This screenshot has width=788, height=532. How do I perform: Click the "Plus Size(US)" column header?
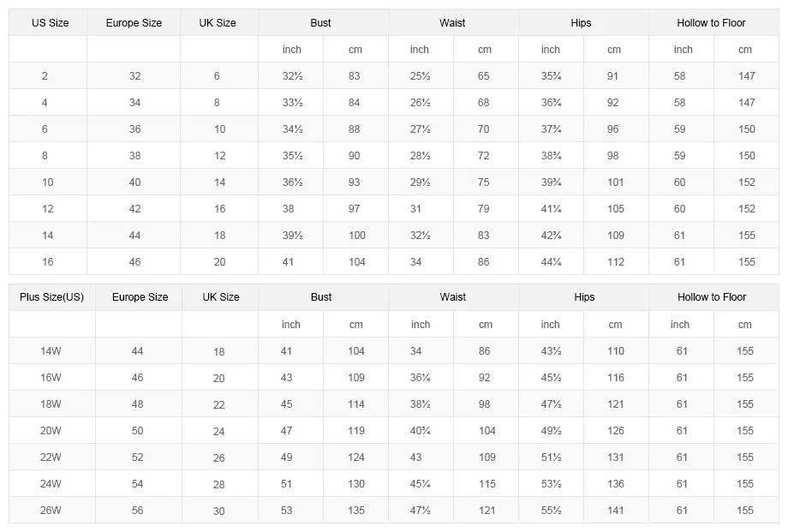[52, 297]
